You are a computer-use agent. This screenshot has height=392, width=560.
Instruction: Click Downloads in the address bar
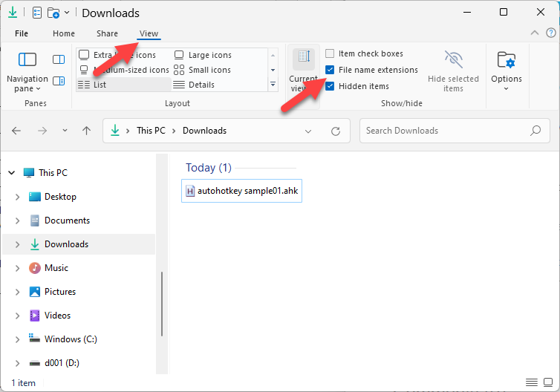click(205, 131)
